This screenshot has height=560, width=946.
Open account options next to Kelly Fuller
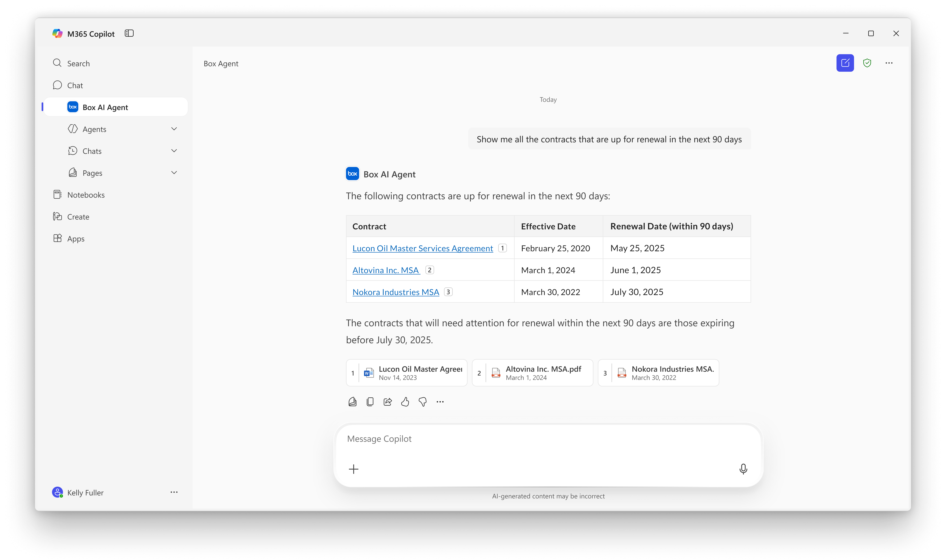pyautogui.click(x=174, y=492)
